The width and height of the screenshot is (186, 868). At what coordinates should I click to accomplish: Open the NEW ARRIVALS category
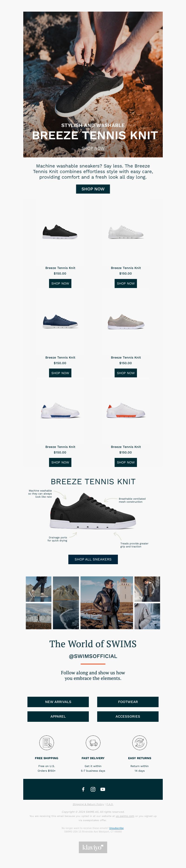click(58, 702)
